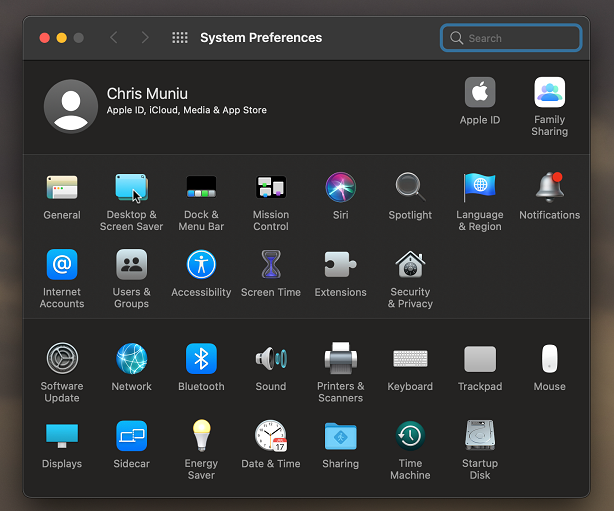Click the Chris Muniu account name

click(x=147, y=94)
